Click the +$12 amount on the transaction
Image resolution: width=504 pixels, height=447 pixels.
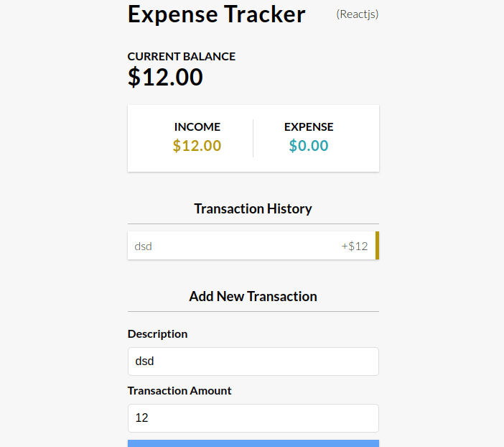click(x=355, y=246)
